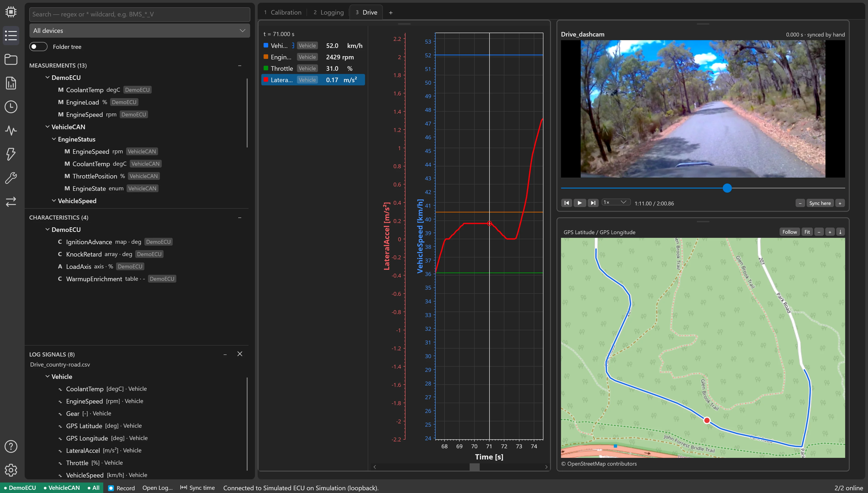Collapse the EngineStatus tree node
This screenshot has height=493, width=868.
point(54,139)
